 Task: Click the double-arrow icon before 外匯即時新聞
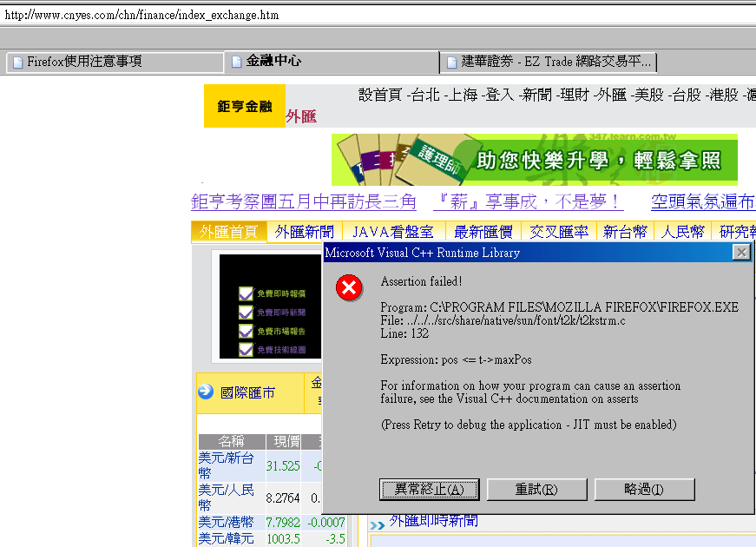click(378, 524)
